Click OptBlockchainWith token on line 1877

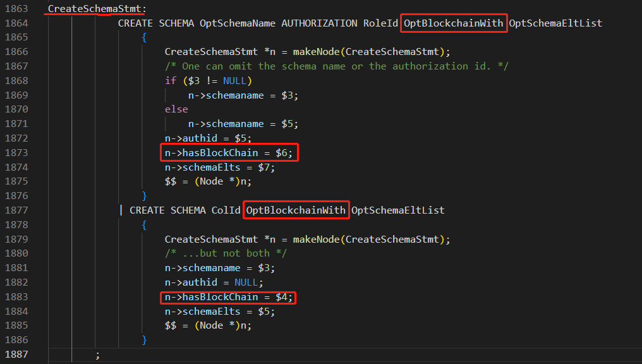coord(296,210)
